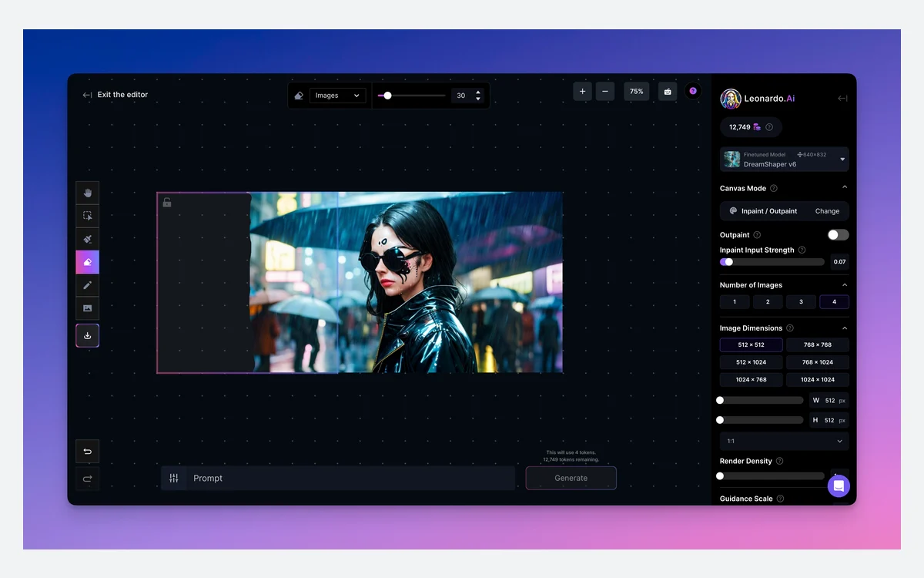
Task: Open Image Dimensions help tooltip
Action: click(x=790, y=328)
